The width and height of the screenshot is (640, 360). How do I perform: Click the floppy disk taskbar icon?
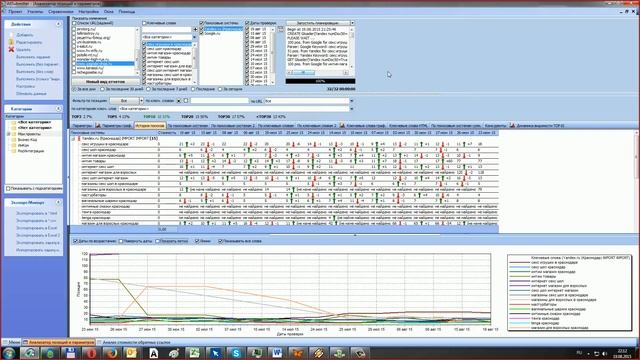coord(71,353)
